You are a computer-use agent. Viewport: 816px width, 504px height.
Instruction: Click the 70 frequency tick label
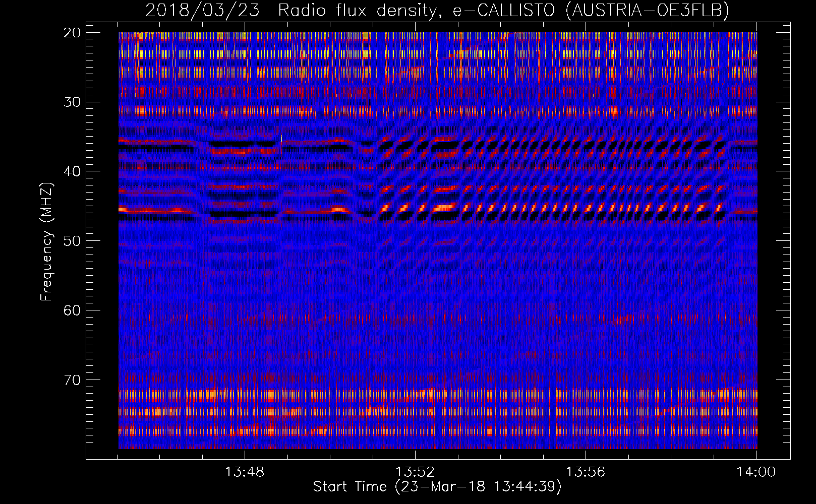72,380
